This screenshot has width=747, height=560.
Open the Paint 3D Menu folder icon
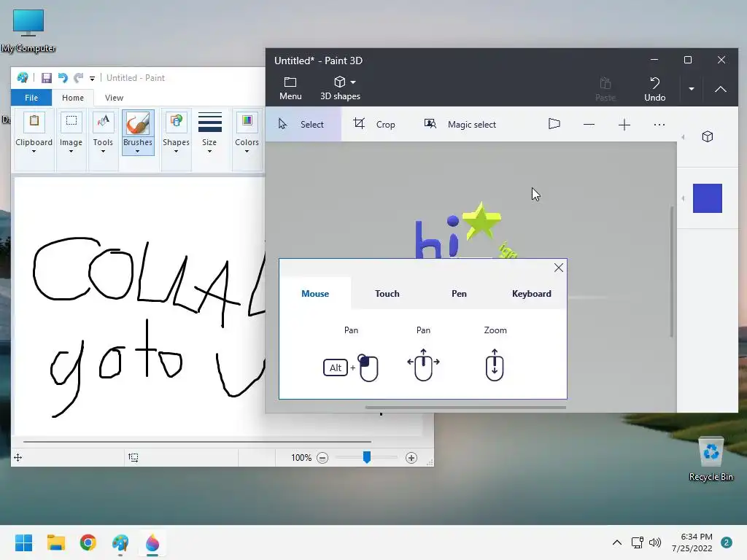(290, 88)
